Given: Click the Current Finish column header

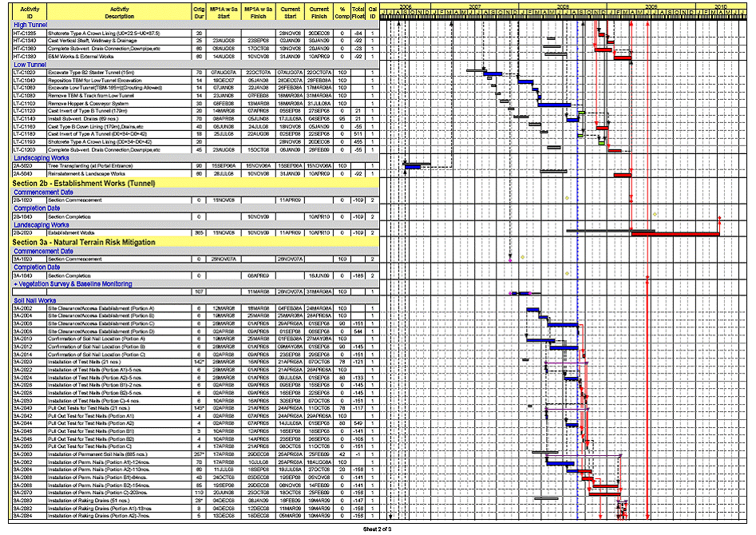Looking at the screenshot, I should 319,11.
